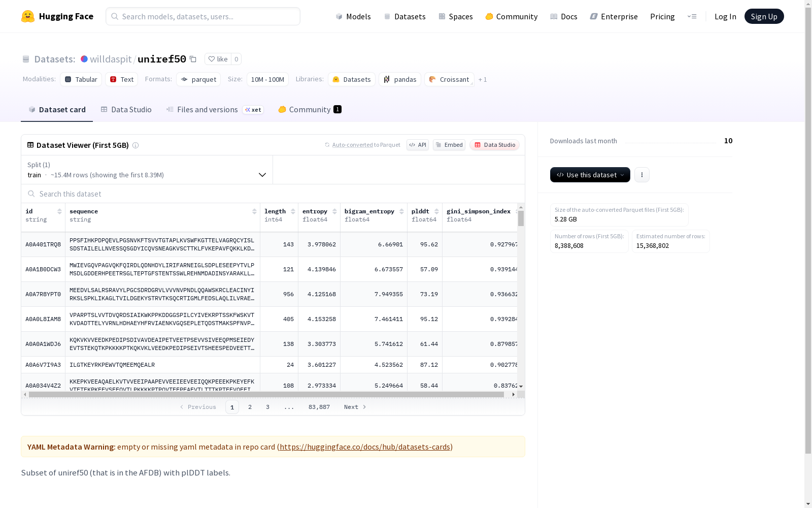
Task: Open the willdaspit profile link
Action: [111, 59]
